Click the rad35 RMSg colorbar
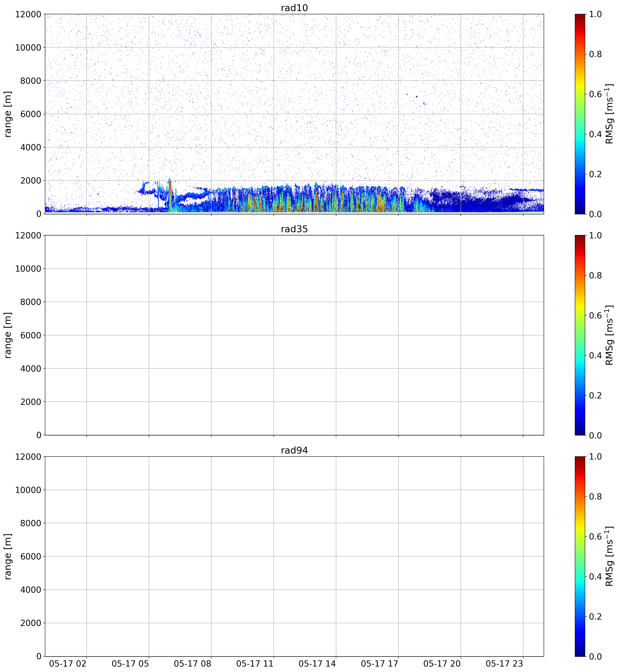Screen dimensions: 619x672 (580, 335)
